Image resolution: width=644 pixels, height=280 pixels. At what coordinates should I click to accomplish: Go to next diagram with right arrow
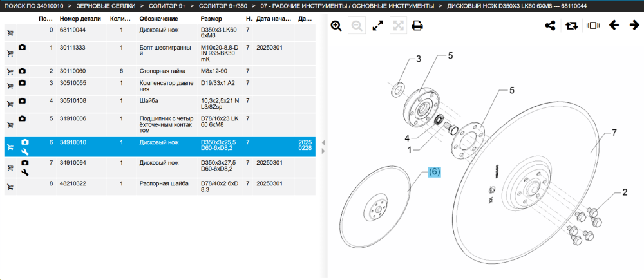[634, 26]
